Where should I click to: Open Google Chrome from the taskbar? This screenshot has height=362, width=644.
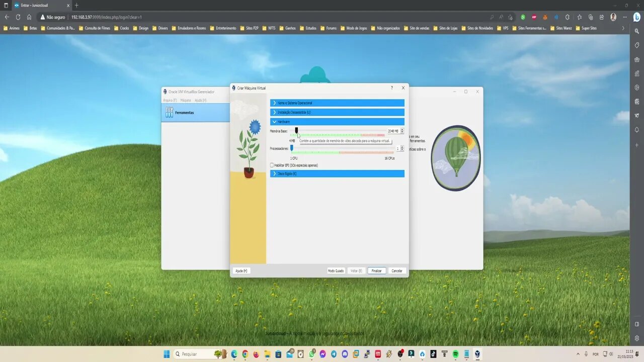(x=245, y=354)
